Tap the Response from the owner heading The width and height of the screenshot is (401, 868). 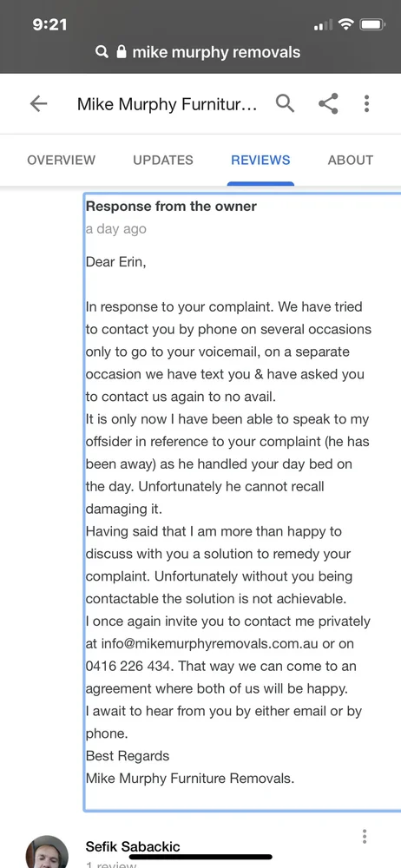click(171, 207)
